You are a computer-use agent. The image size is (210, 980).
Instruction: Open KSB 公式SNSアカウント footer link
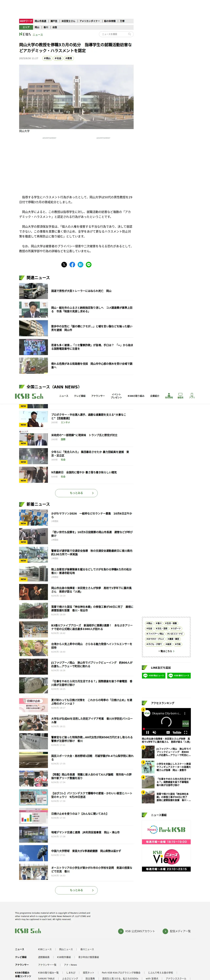[140, 931]
